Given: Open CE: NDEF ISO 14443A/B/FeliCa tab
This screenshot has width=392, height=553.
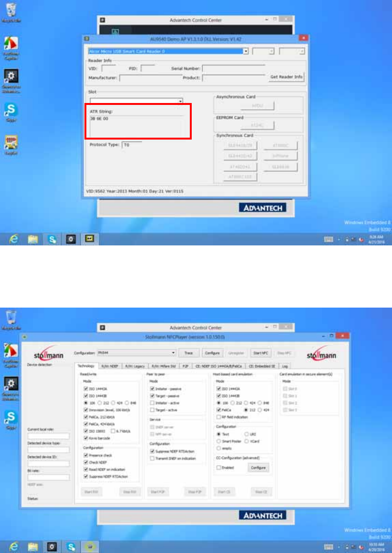Looking at the screenshot, I should click(218, 366).
